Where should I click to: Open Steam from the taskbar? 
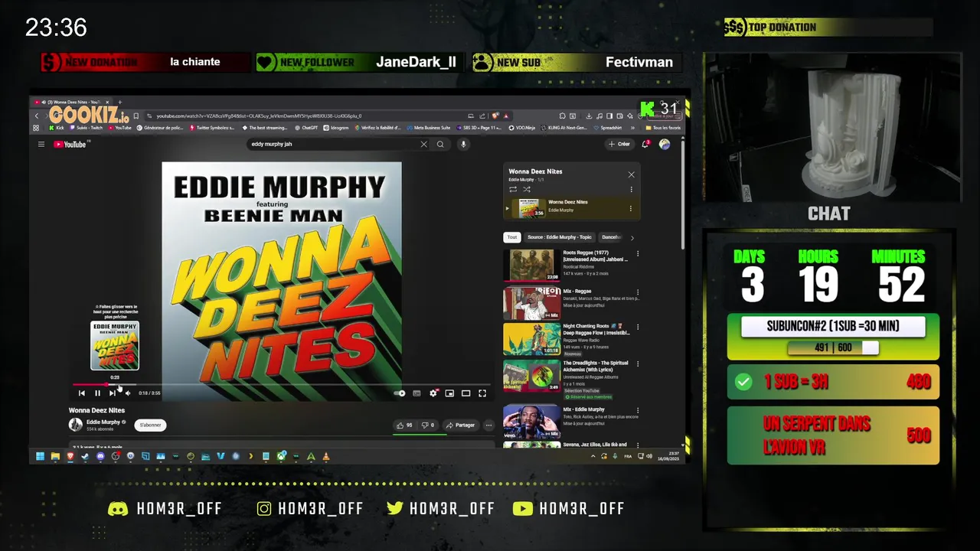click(85, 457)
